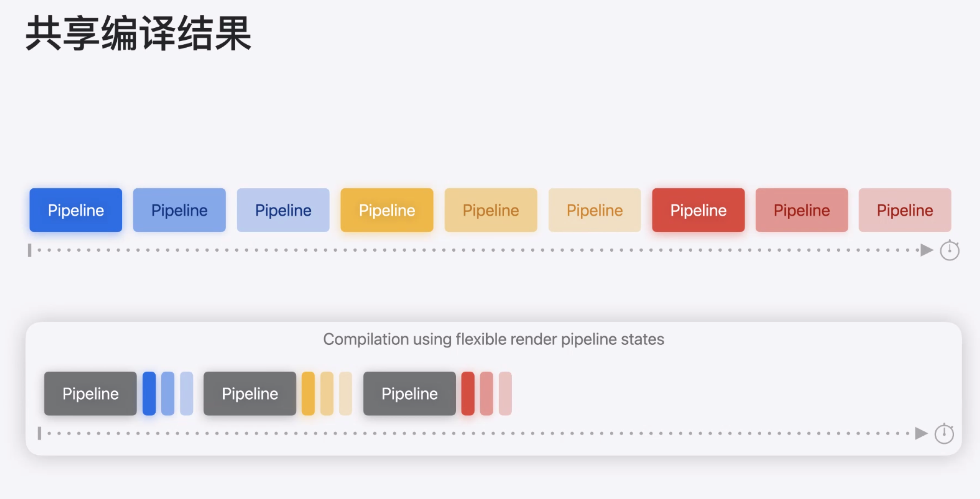Click the third gray Pipeline block
This screenshot has height=499, width=980.
tap(409, 394)
